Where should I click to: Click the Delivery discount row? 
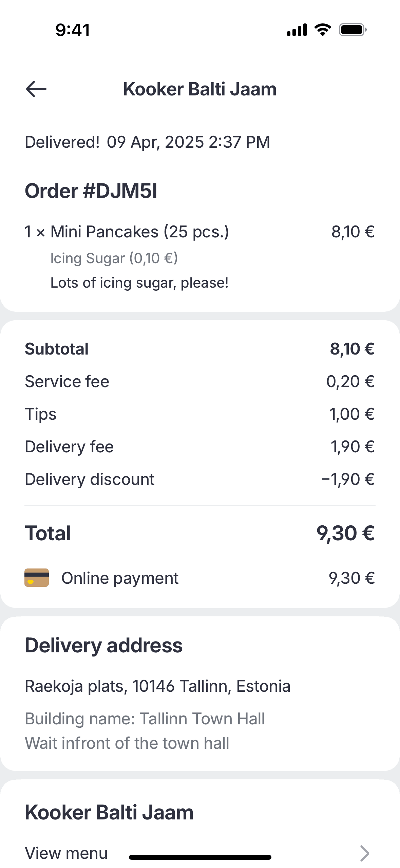tap(200, 480)
